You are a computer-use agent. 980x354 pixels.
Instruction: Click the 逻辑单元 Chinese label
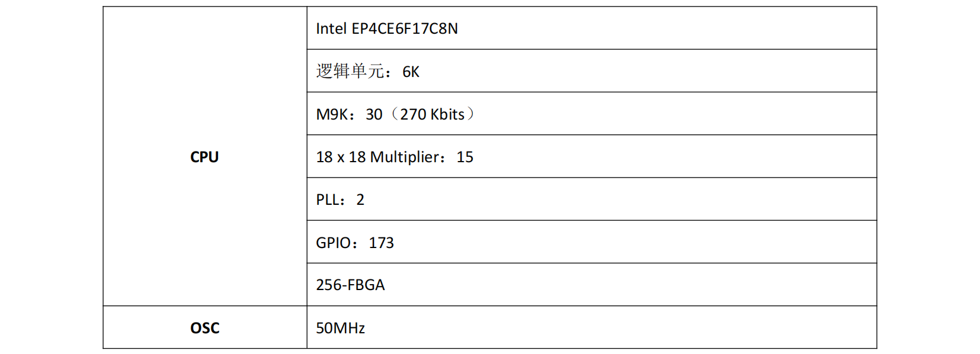[x=350, y=71]
